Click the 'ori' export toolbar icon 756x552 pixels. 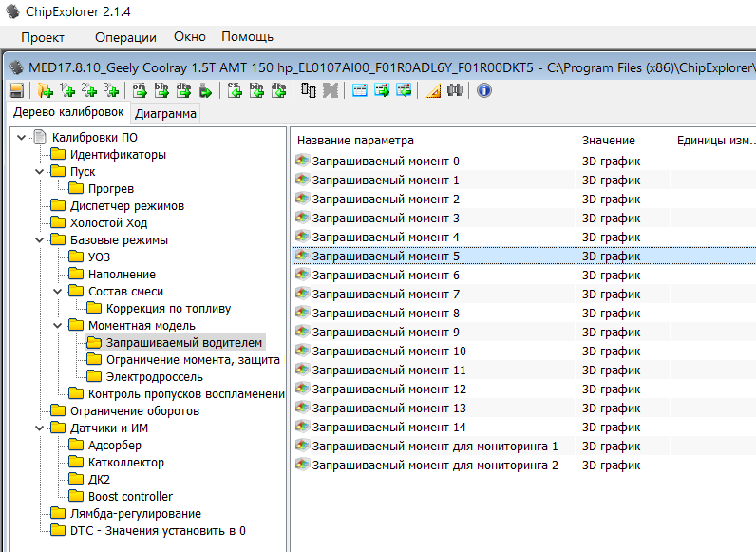point(140,90)
